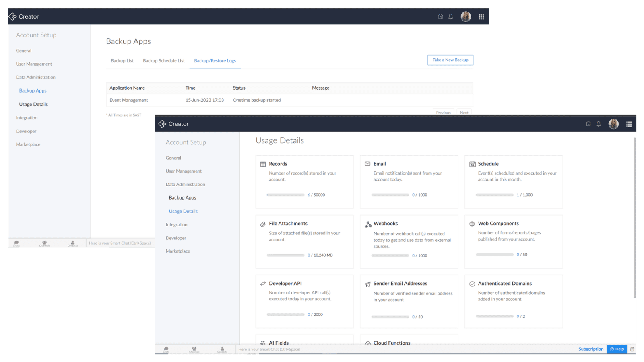The width and height of the screenshot is (644, 362).
Task: Open Marketplace in the back window sidebar
Action: click(28, 144)
